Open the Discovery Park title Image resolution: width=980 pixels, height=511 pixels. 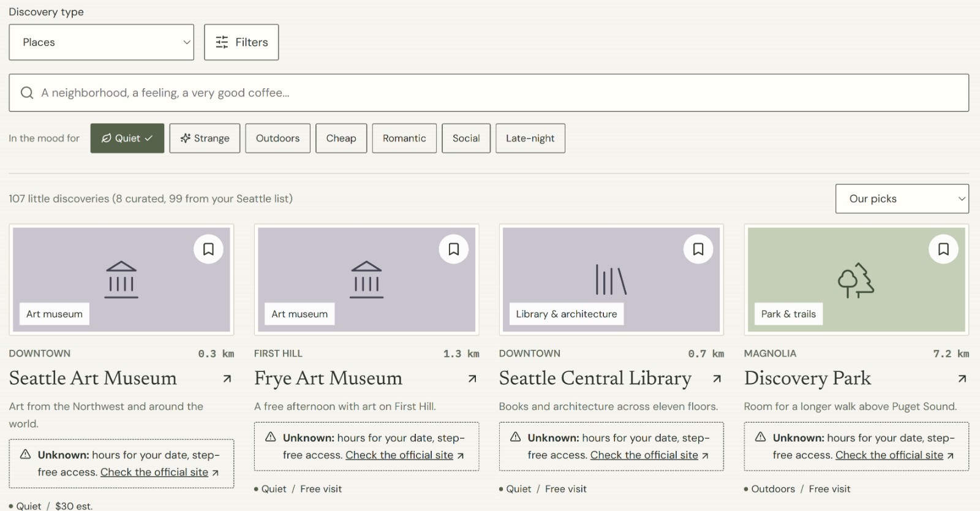click(807, 379)
